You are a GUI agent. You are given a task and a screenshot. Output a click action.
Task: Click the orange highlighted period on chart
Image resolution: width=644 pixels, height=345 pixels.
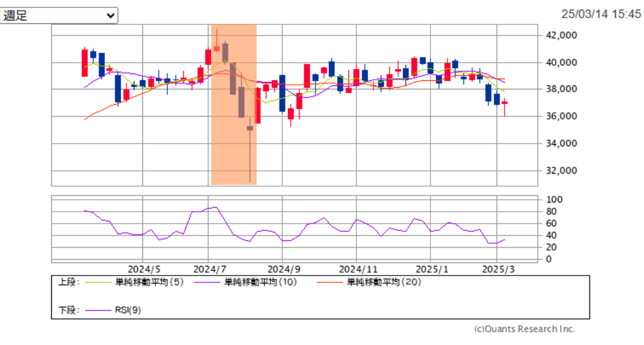coord(233,105)
